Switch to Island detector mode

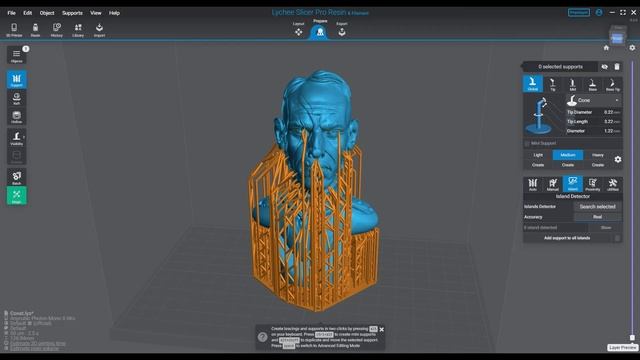(573, 184)
